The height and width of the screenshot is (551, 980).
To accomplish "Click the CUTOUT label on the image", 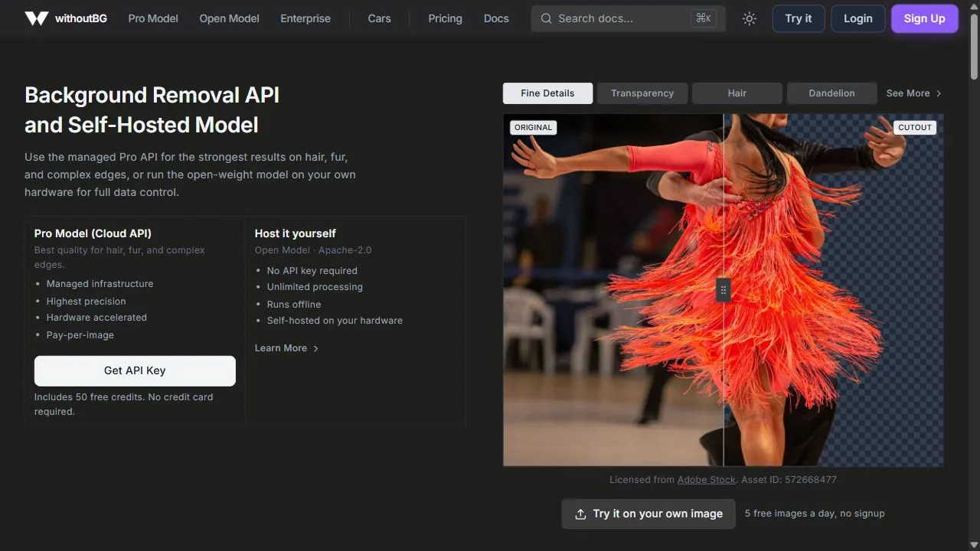I will [915, 128].
